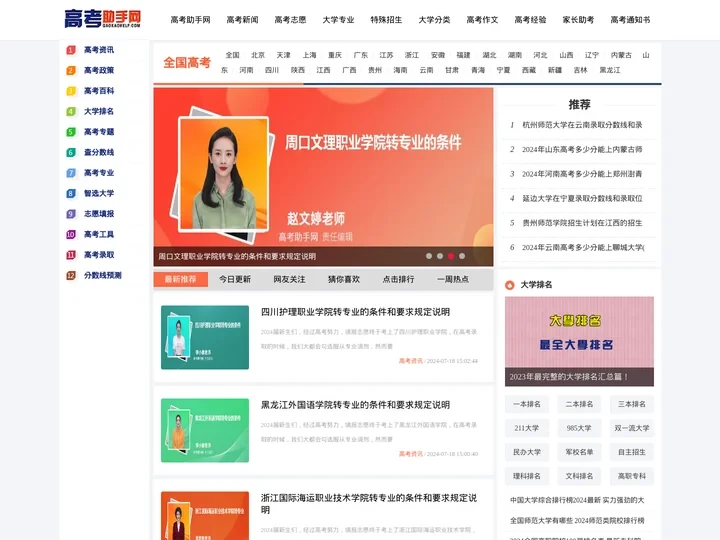Screen dimensions: 720x540
Task: Click the number 9 badge beside 志愿填报
Action: pyautogui.click(x=71, y=214)
